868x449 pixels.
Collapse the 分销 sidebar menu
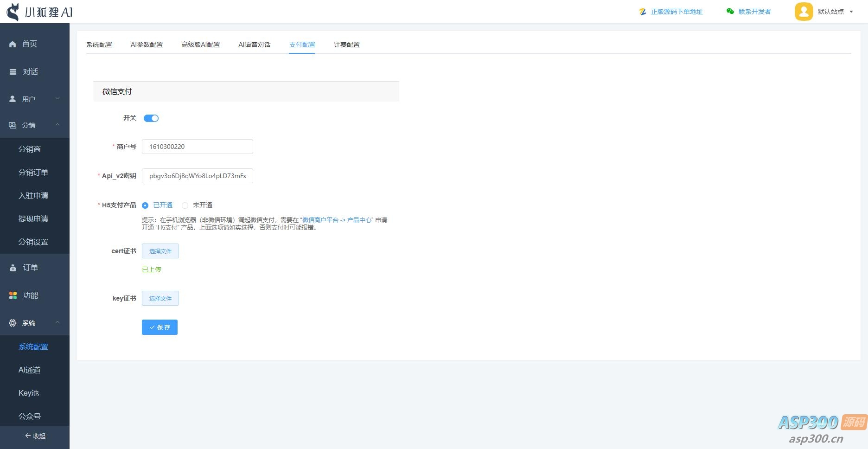tap(57, 125)
